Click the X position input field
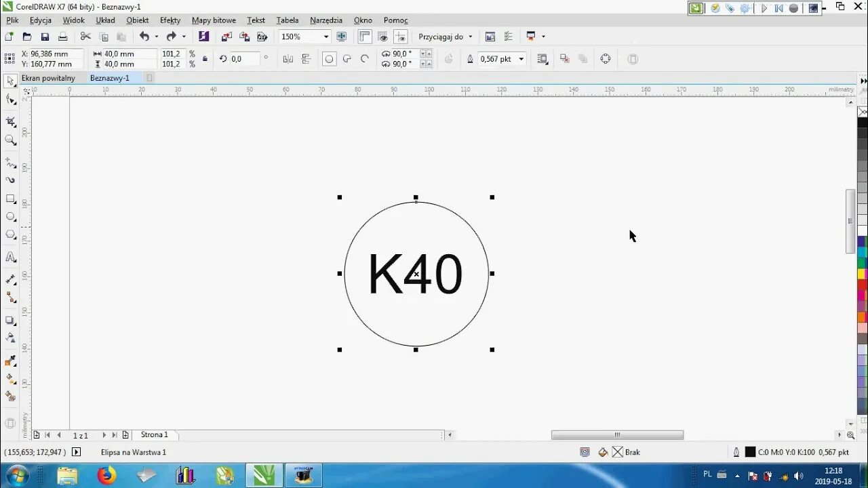This screenshot has height=488, width=868. coord(51,54)
